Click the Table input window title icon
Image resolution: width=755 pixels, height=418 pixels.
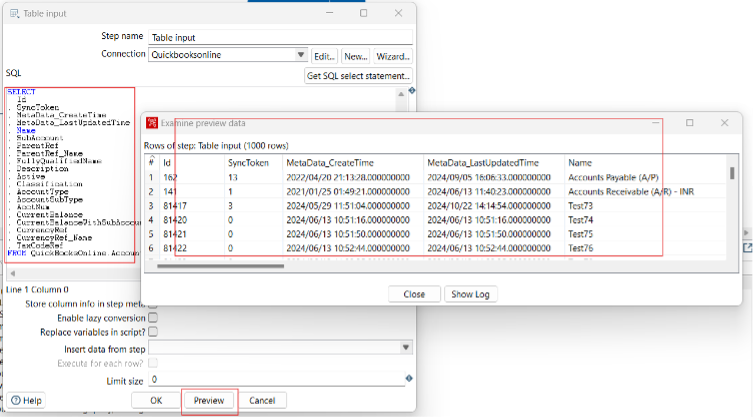click(x=12, y=12)
